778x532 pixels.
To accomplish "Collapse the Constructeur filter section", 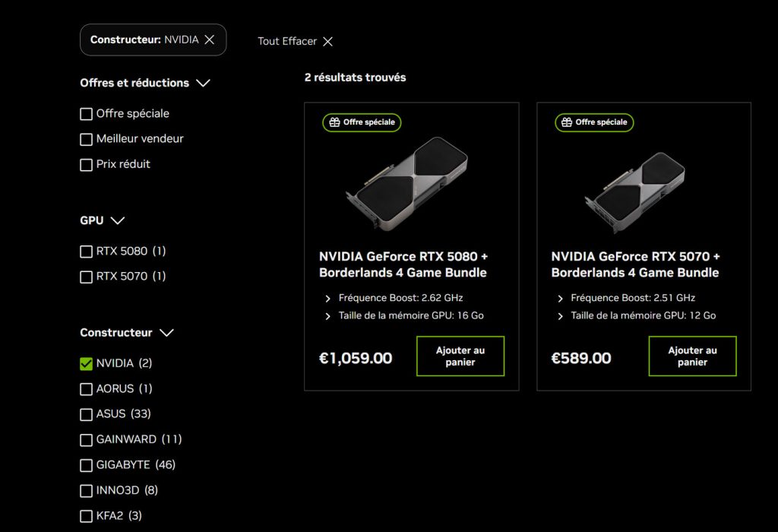I will 167,333.
